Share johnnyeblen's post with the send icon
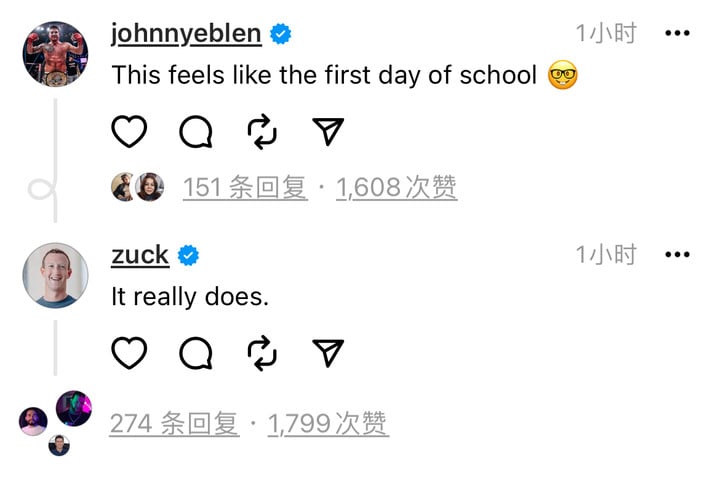720x483 pixels. 328,131
